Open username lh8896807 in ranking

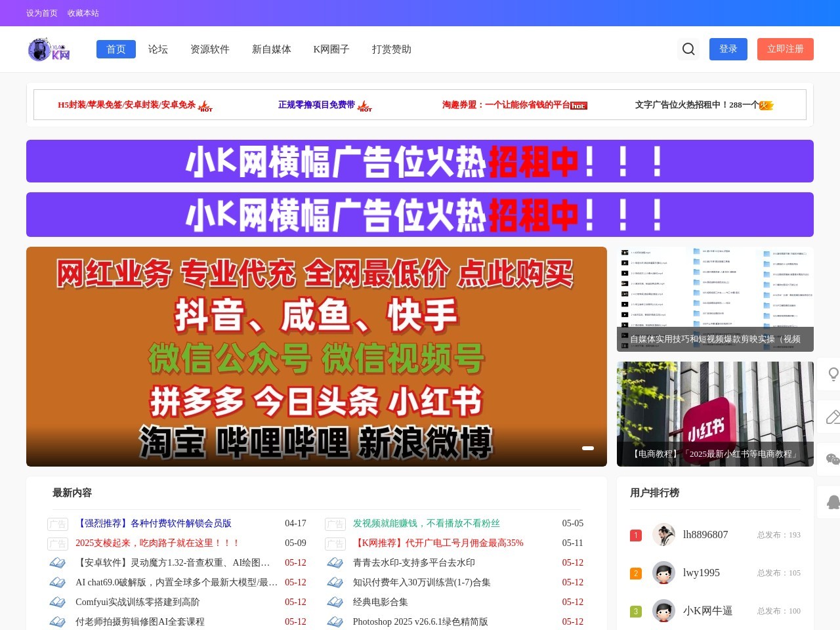pyautogui.click(x=705, y=535)
